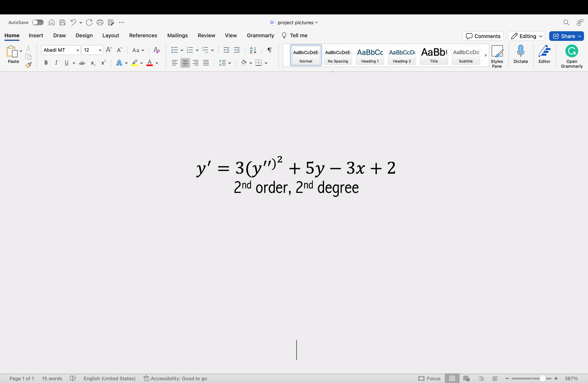Apply the Heading 1 style thumbnail

point(370,55)
